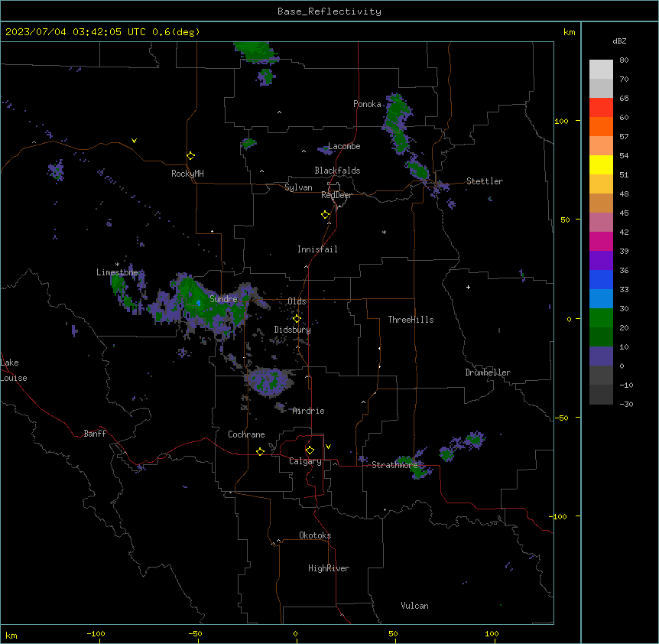Click the Innisfail label
This screenshot has height=644, width=659.
[x=317, y=249]
